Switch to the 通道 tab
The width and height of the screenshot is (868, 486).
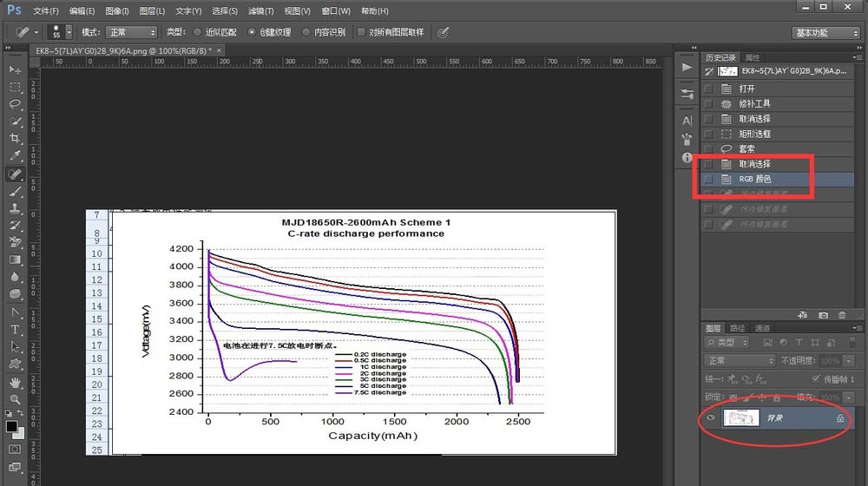point(762,328)
